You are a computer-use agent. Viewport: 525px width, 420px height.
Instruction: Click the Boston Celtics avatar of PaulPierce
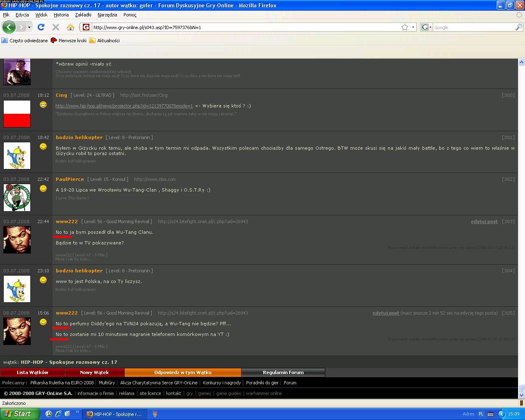point(17,198)
